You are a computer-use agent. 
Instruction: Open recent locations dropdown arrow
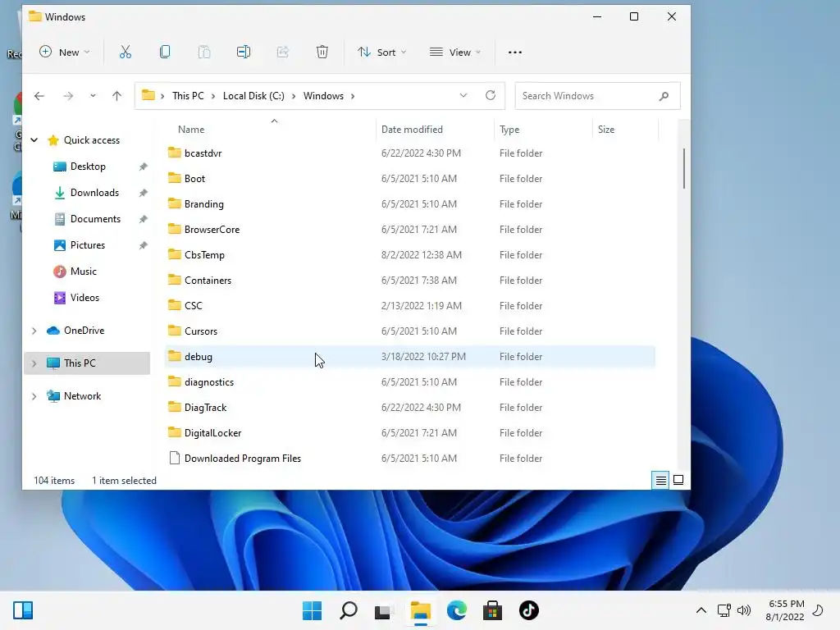pos(93,96)
